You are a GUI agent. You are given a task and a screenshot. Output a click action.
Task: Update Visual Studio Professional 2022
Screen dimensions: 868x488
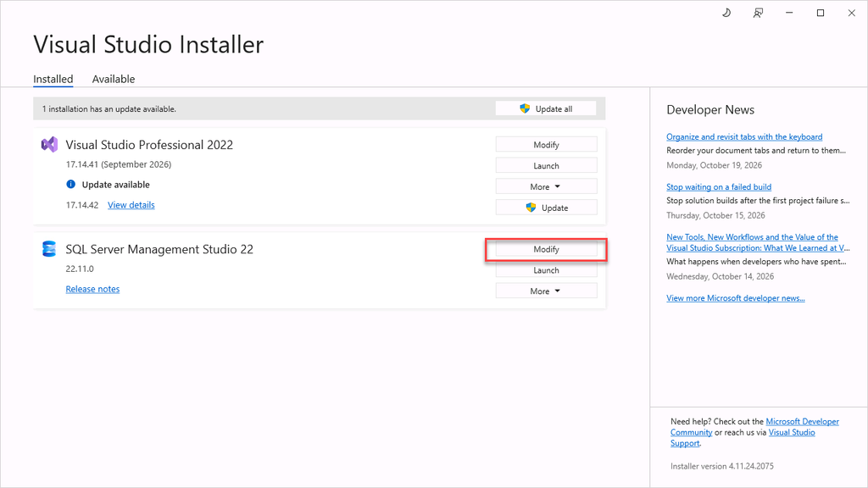point(547,208)
